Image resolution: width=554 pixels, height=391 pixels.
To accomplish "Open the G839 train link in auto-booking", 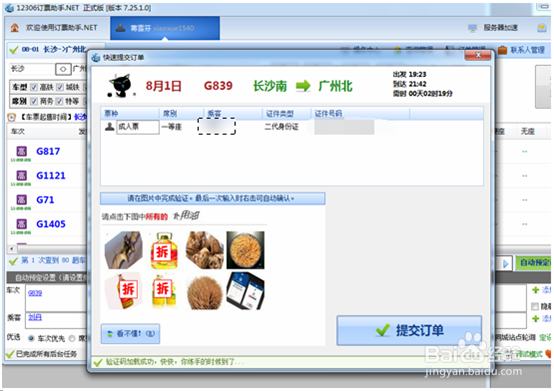I will pos(35,293).
